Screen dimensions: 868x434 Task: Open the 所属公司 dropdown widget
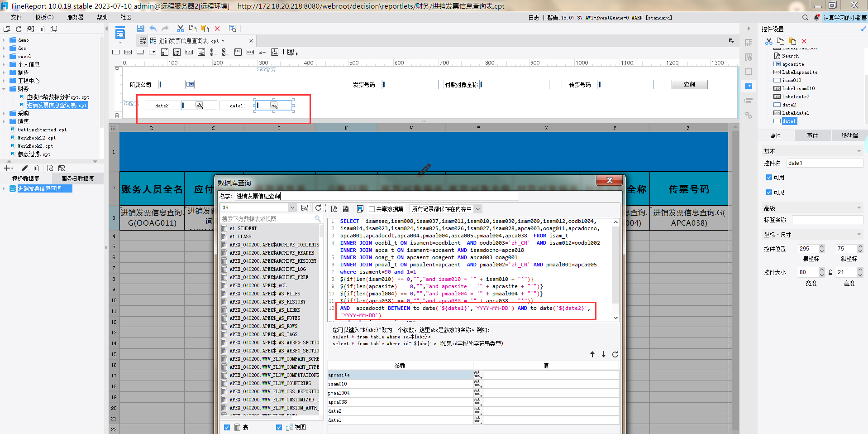(191, 84)
